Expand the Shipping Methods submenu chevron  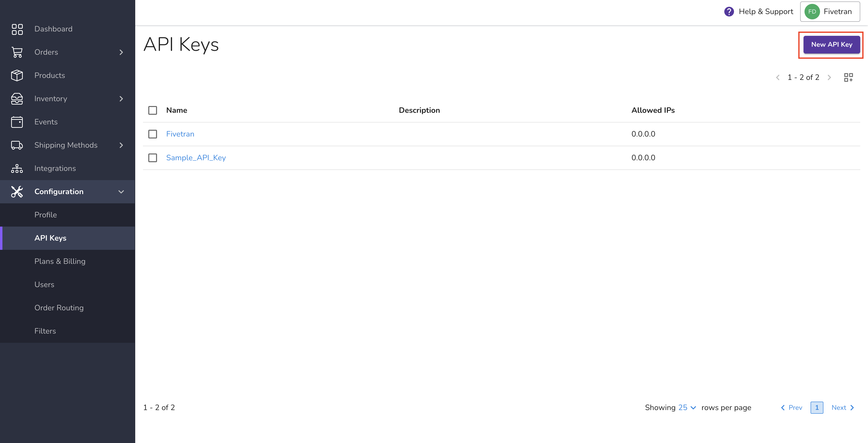click(121, 145)
